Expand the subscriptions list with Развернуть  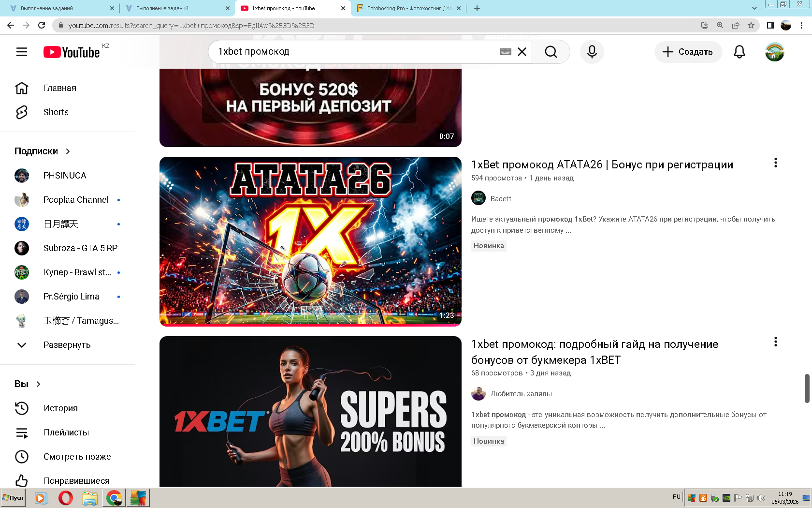68,345
